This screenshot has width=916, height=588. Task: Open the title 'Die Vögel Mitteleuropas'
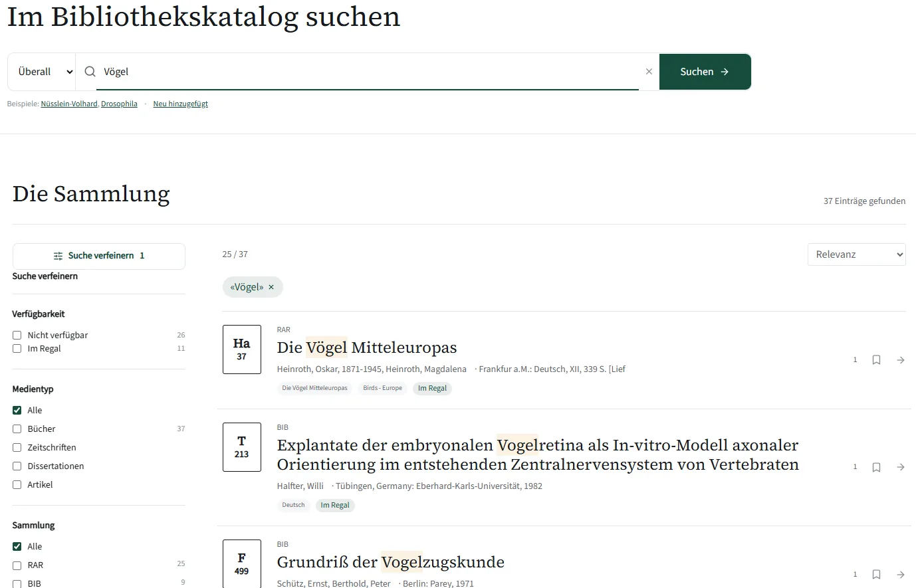367,347
